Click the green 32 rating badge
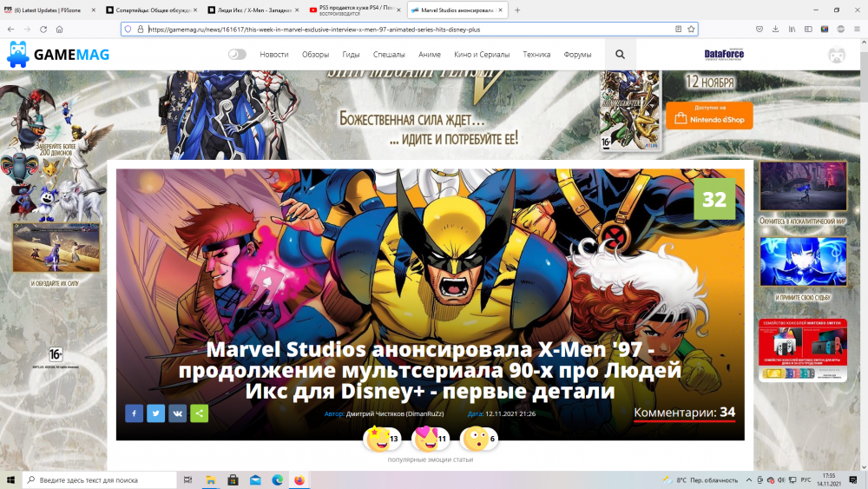The image size is (868, 489). pos(714,199)
